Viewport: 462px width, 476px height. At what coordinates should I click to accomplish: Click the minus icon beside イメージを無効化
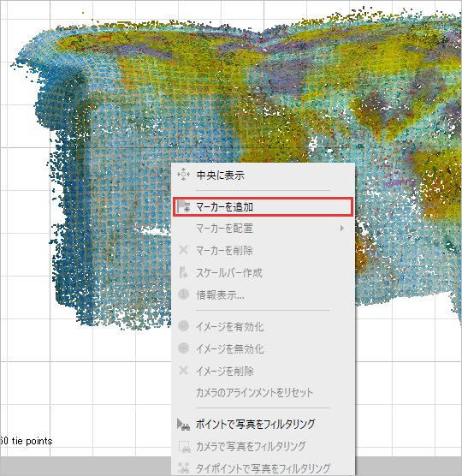pos(183,348)
